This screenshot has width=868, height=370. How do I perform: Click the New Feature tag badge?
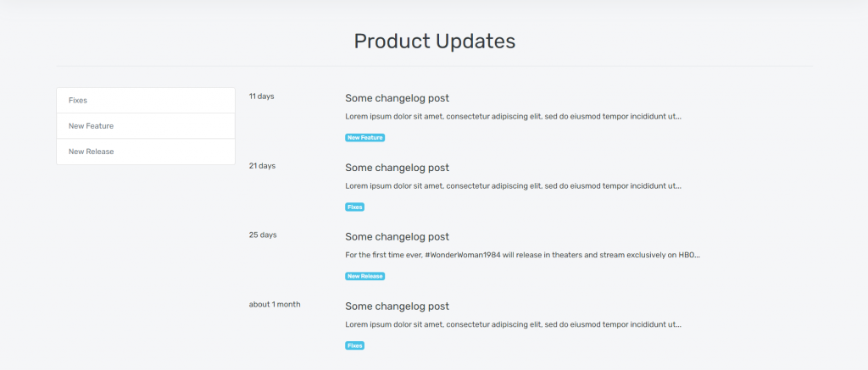point(364,138)
